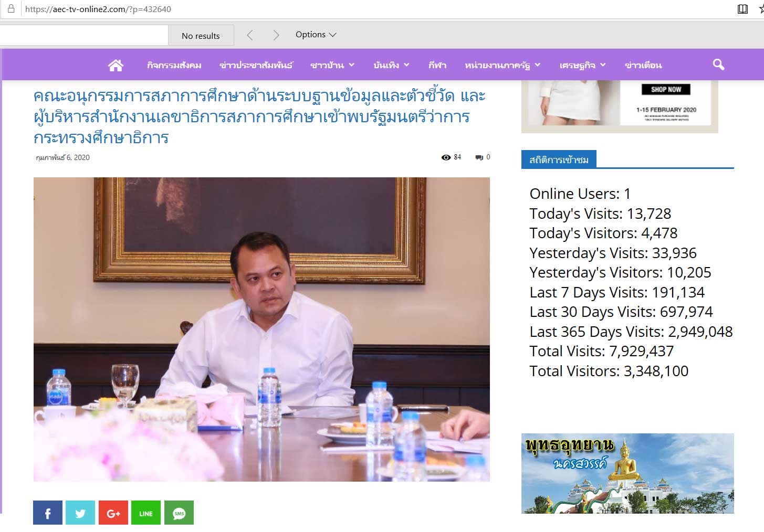Click the SHOP NOW ad button
764x532 pixels.
(x=666, y=89)
